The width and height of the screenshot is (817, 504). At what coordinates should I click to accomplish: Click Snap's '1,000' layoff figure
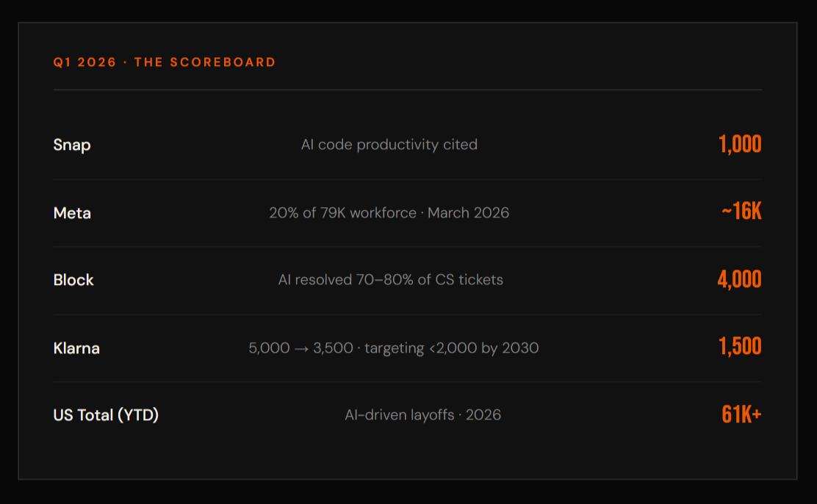pos(740,144)
